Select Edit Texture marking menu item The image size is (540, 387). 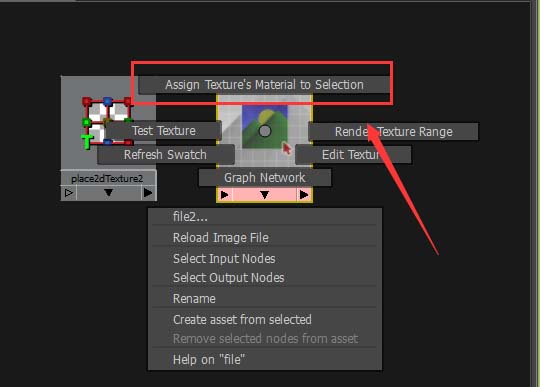(353, 155)
